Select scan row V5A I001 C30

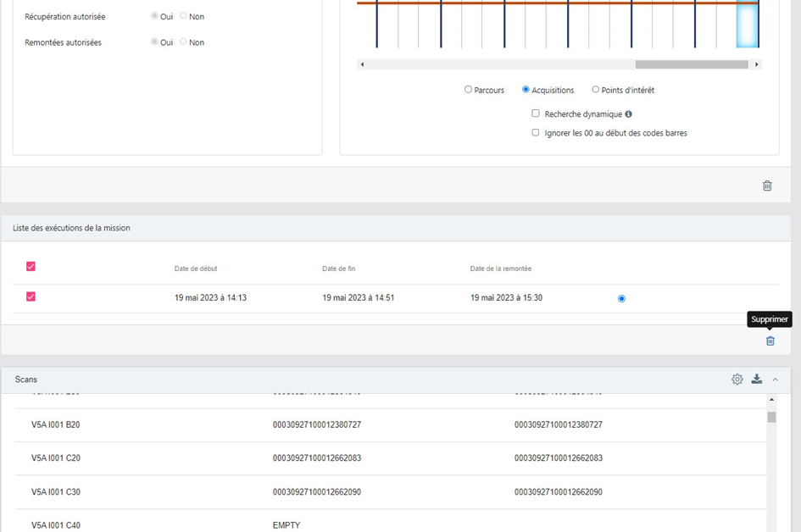pyautogui.click(x=390, y=492)
